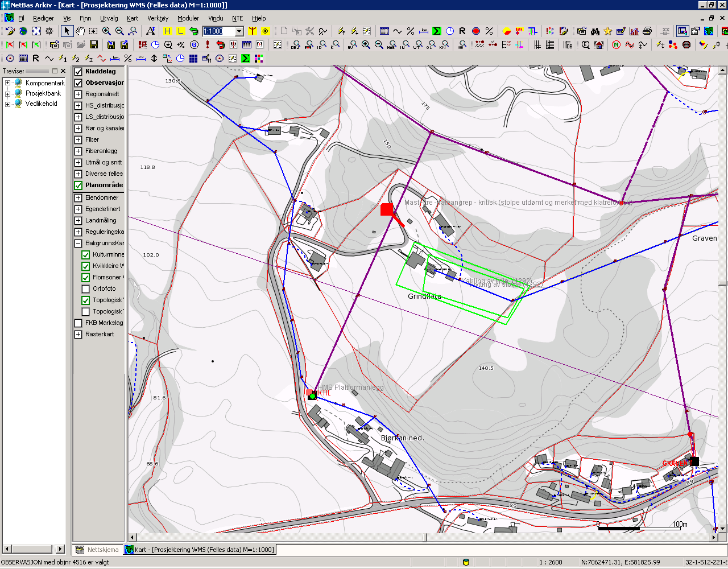Click the zoom to extents icon
The height and width of the screenshot is (569, 728).
(x=36, y=31)
